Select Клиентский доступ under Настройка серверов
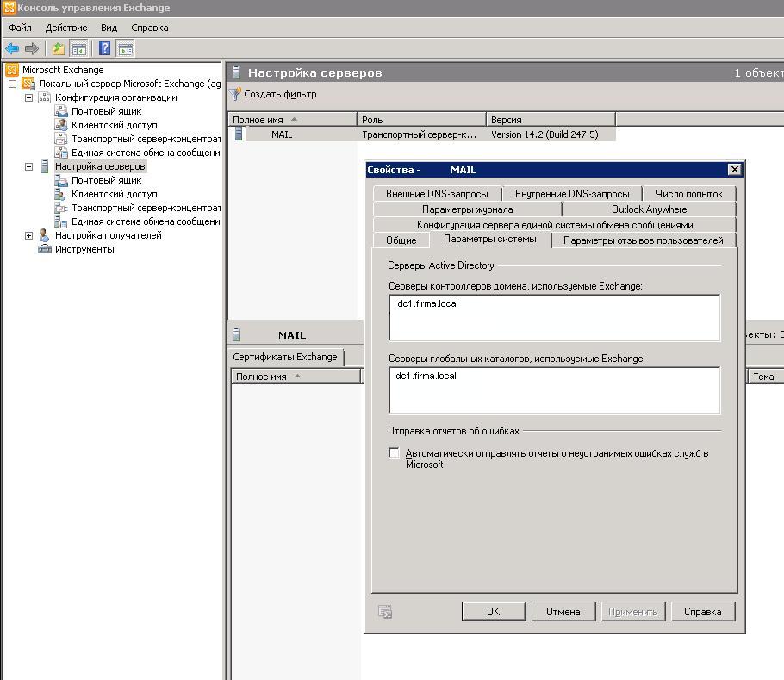The height and width of the screenshot is (680, 784). point(114,194)
